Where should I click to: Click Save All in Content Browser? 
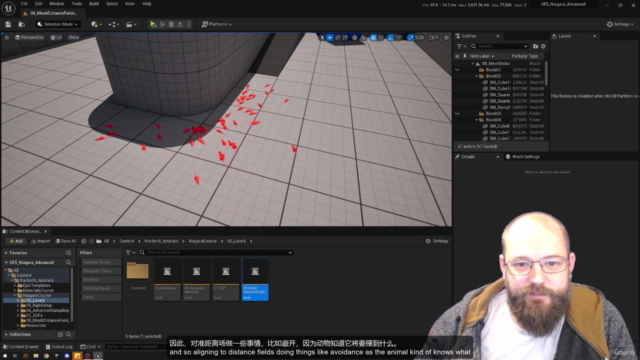[x=66, y=241]
